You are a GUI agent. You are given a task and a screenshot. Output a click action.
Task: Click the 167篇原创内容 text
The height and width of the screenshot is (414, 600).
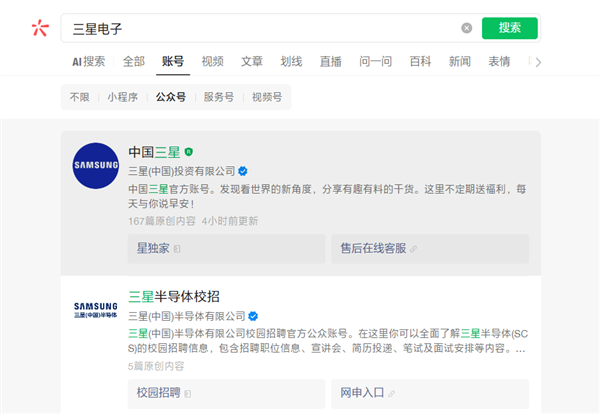pos(162,221)
